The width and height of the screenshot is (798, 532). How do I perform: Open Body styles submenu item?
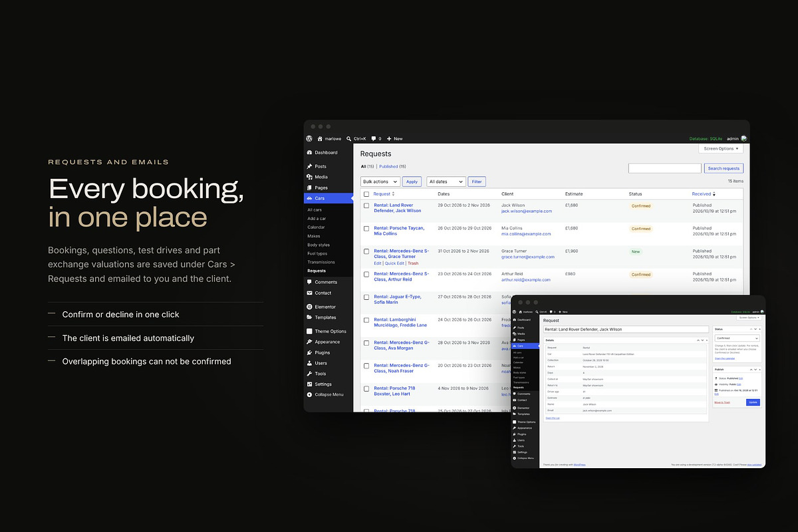pos(319,245)
